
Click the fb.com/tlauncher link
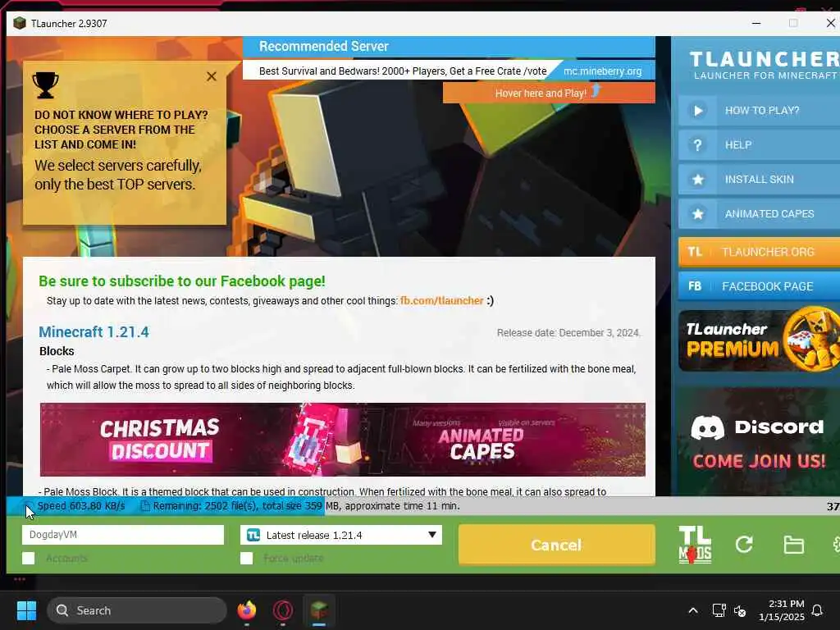[441, 300]
